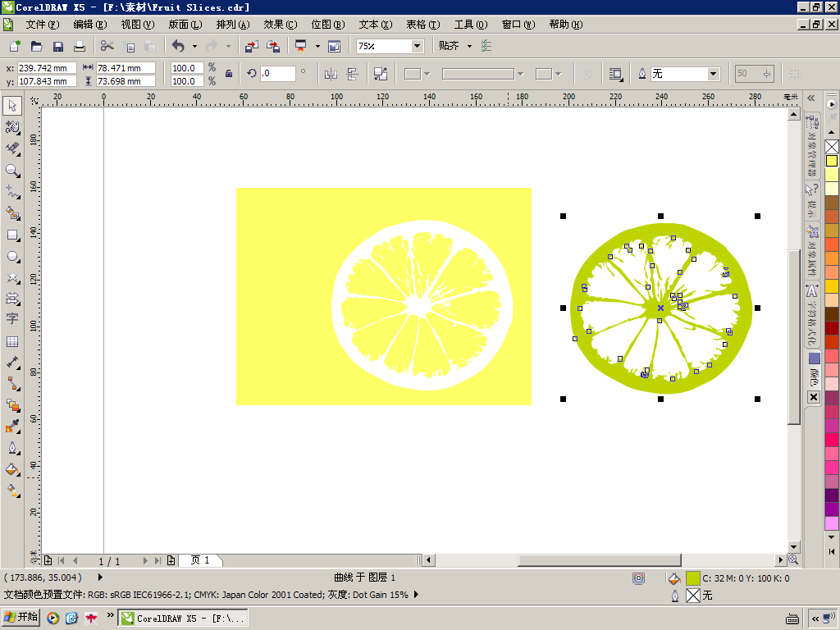Activate CorelDRAW X5 taskbar button
This screenshot has height=630, width=840.
(183, 619)
